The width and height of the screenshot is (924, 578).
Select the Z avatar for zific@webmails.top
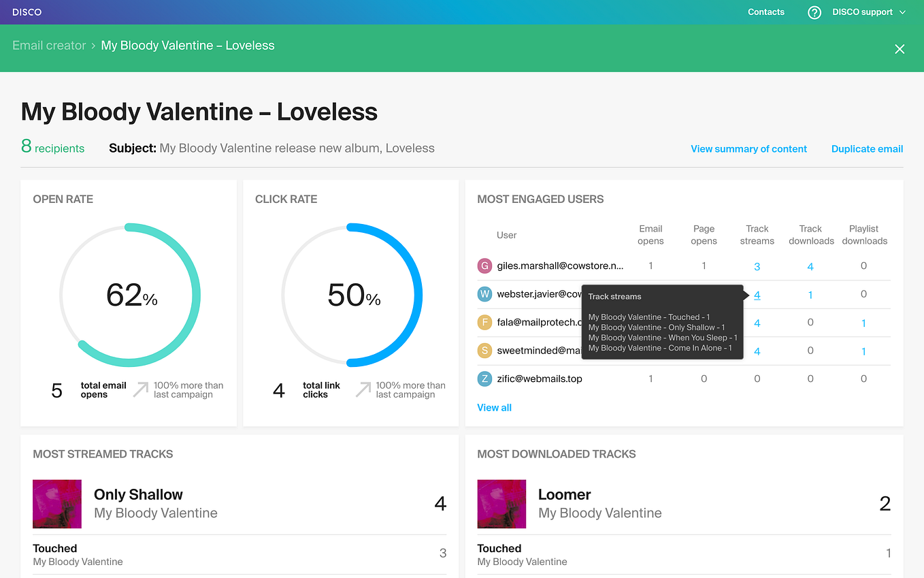pos(484,379)
